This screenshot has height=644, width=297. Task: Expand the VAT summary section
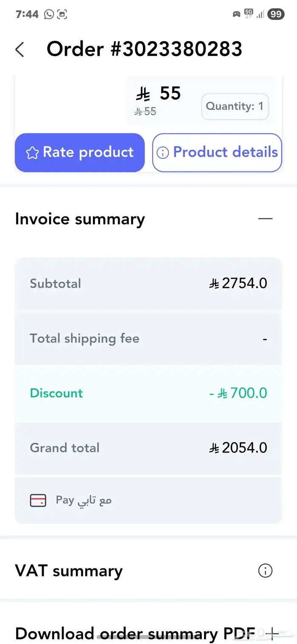tap(68, 571)
